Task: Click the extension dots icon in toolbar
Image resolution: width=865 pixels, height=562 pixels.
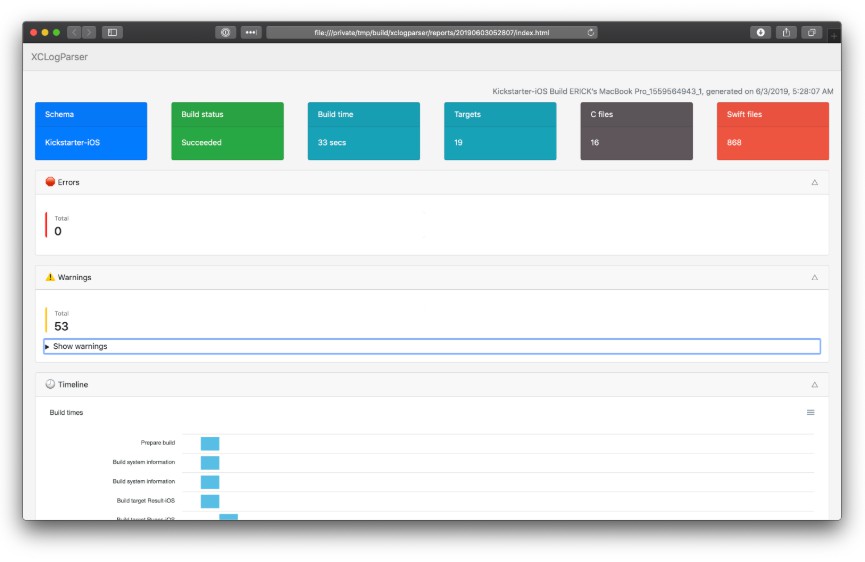Action: 250,32
